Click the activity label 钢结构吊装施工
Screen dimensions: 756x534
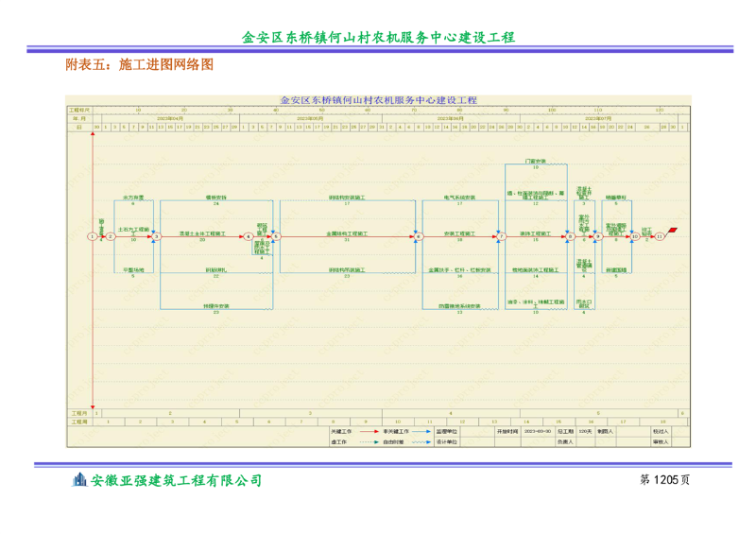(347, 270)
